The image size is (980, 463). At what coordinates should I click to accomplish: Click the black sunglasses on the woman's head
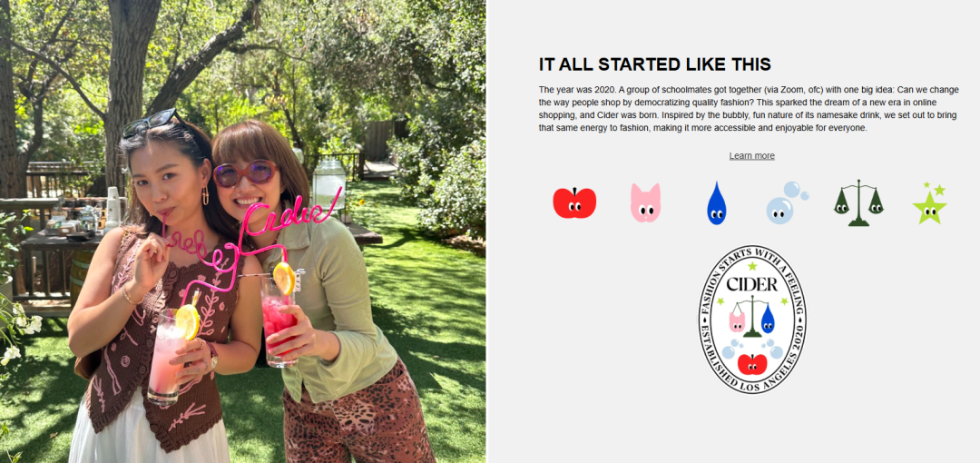[153, 122]
